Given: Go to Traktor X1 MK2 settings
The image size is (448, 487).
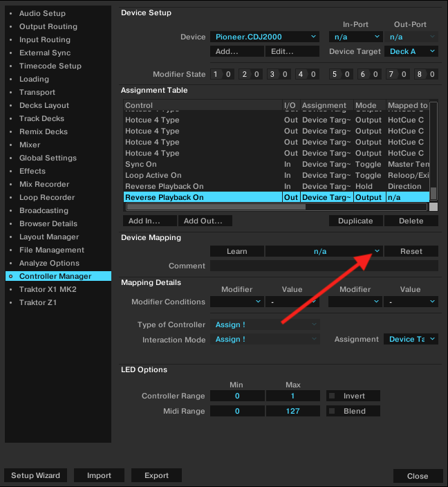Looking at the screenshot, I should [48, 289].
